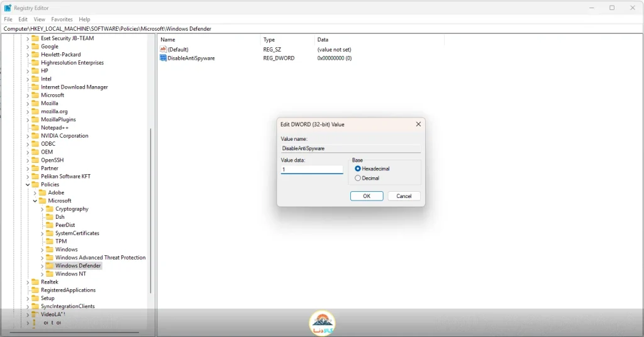The height and width of the screenshot is (337, 644).
Task: Open the View menu
Action: (40, 19)
